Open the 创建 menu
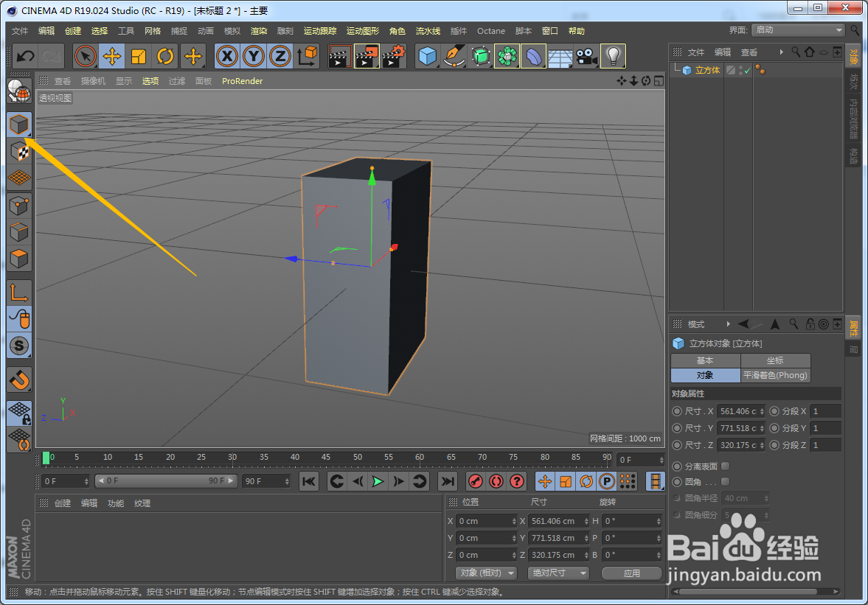This screenshot has height=605, width=868. point(73,31)
